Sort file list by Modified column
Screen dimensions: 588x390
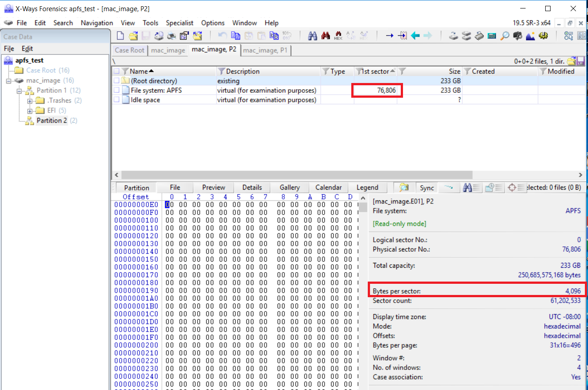[561, 71]
